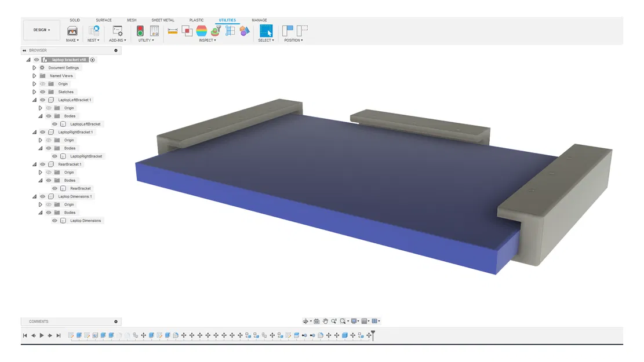Screen dimensions: 644x362
Task: Expand the Named Views node
Action: (35, 76)
